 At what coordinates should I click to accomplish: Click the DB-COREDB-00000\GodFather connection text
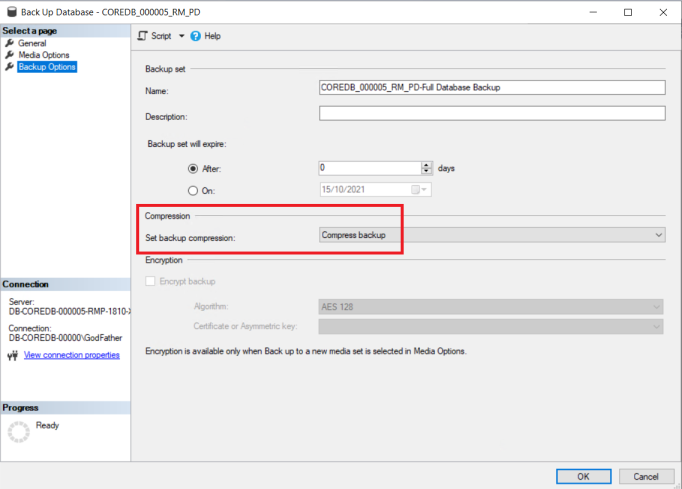point(65,338)
